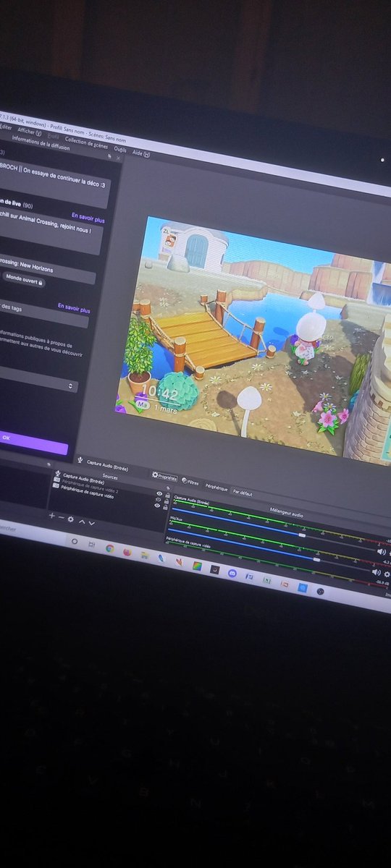
Task: Open the Éditer menu
Action: (x=7, y=127)
